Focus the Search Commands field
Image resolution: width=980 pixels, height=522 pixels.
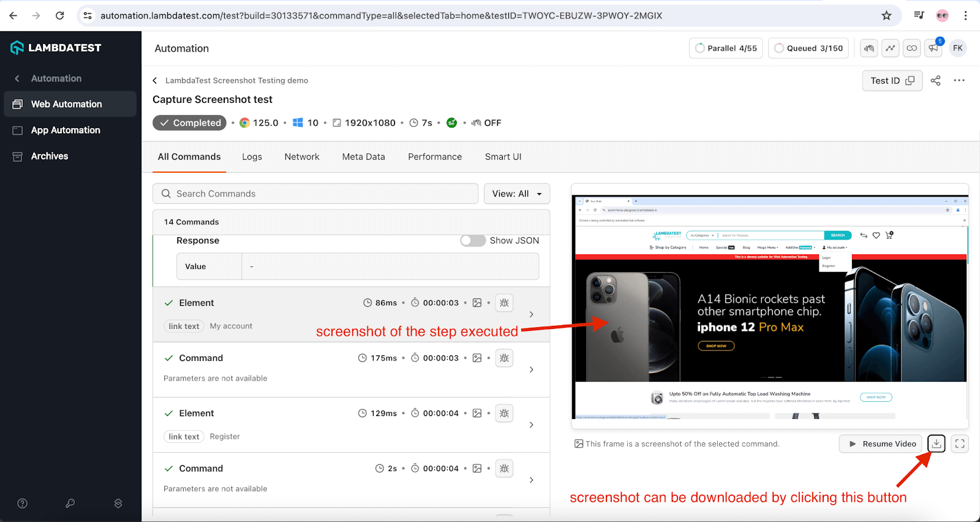pyautogui.click(x=315, y=194)
